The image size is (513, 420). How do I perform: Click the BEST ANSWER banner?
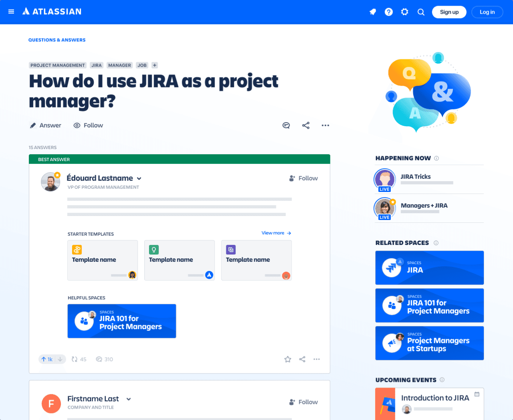[x=179, y=159]
